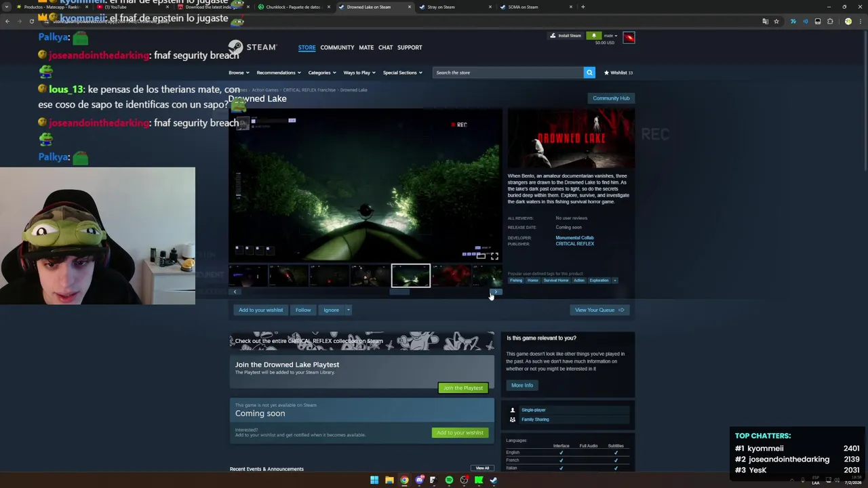This screenshot has width=868, height=488.
Task: Expand the Ways to Play dropdown
Action: 359,73
